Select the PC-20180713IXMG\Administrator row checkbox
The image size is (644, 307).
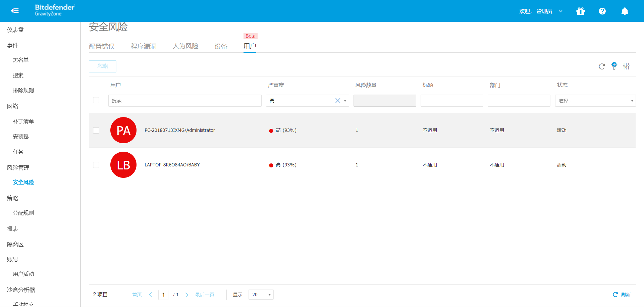(x=96, y=130)
